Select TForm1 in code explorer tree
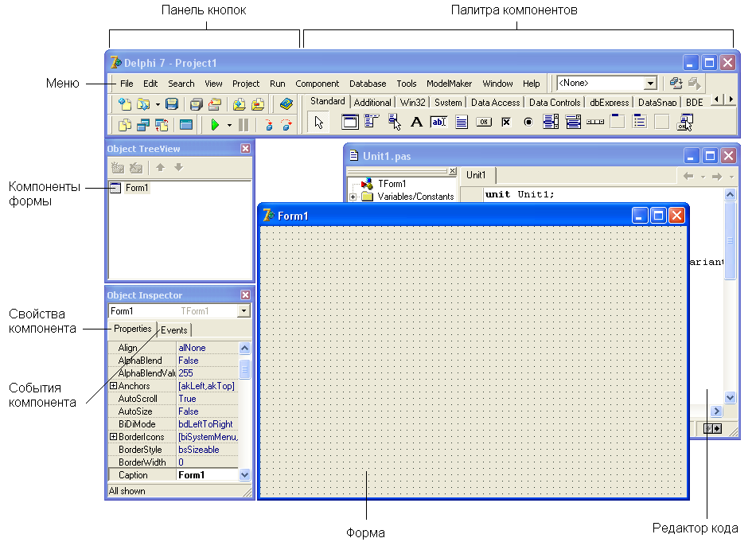 click(392, 184)
